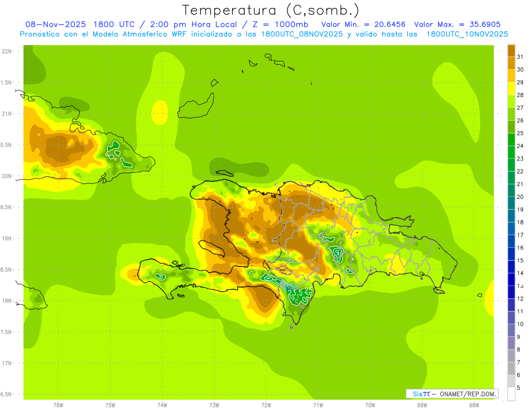
Task: Click the Valor Min. = 20.6456 reading
Action: pos(363,24)
